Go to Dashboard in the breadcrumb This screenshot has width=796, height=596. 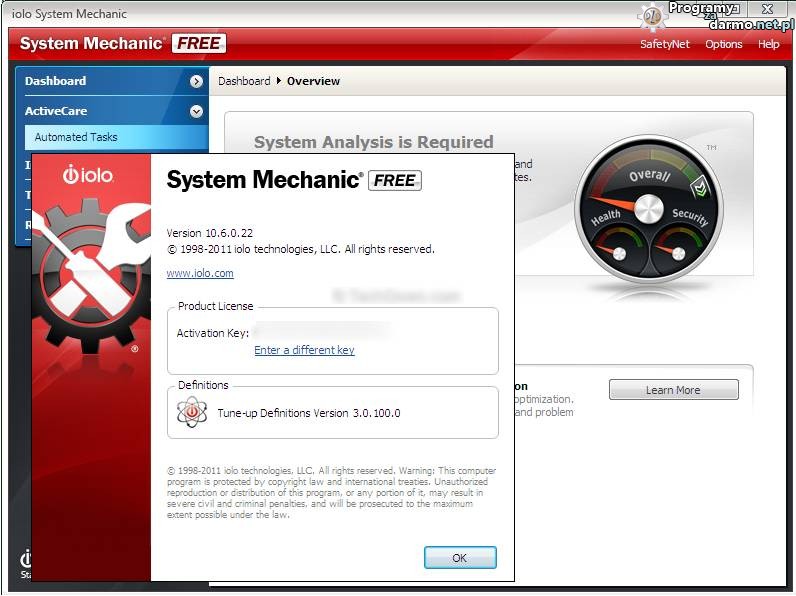coord(244,81)
